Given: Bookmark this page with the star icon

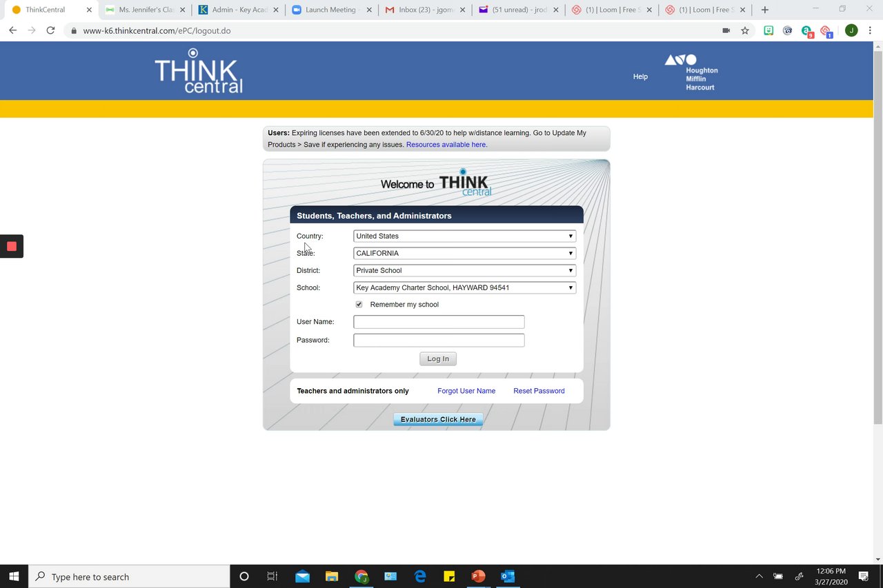Looking at the screenshot, I should (x=745, y=30).
